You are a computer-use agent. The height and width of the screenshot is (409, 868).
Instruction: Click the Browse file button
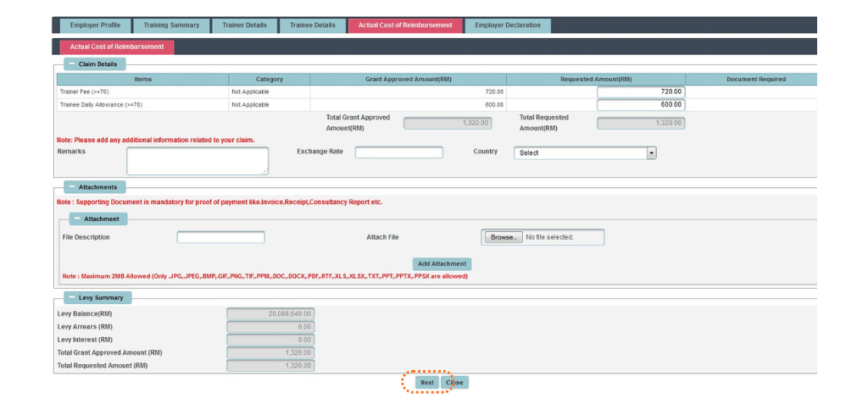point(504,237)
